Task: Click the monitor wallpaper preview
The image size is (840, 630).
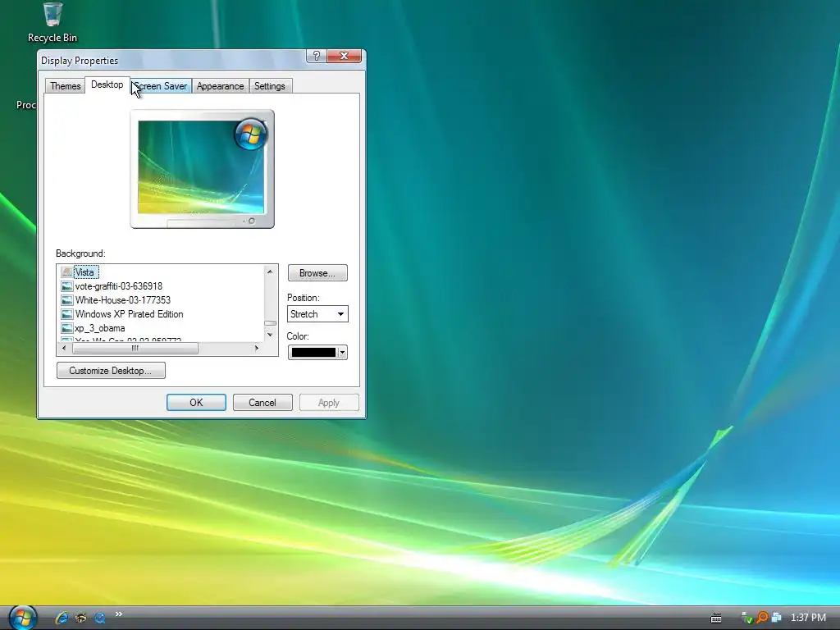Action: (202, 169)
